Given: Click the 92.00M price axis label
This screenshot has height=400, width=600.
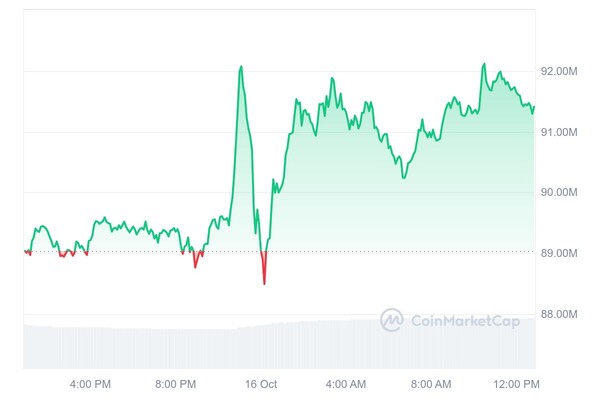Looking at the screenshot, I should click(559, 72).
